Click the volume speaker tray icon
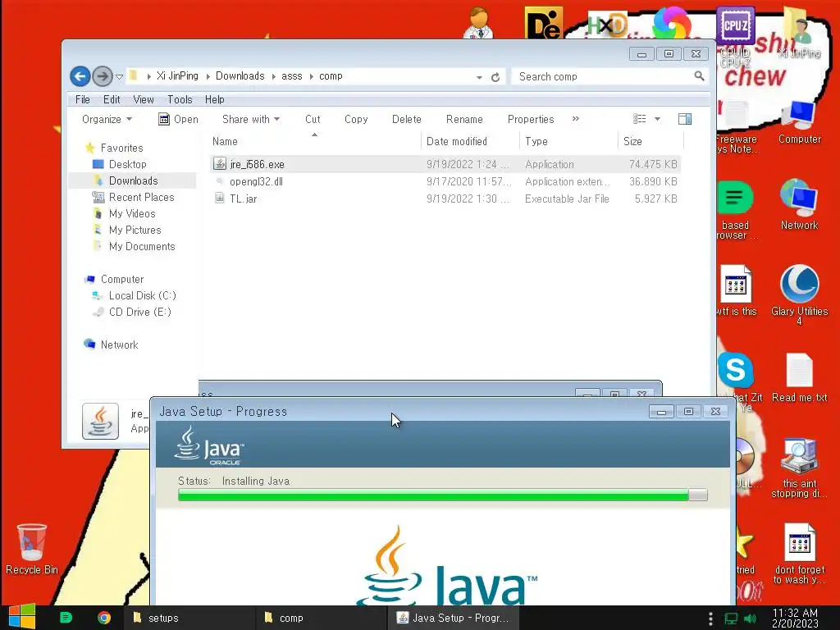 coord(750,619)
